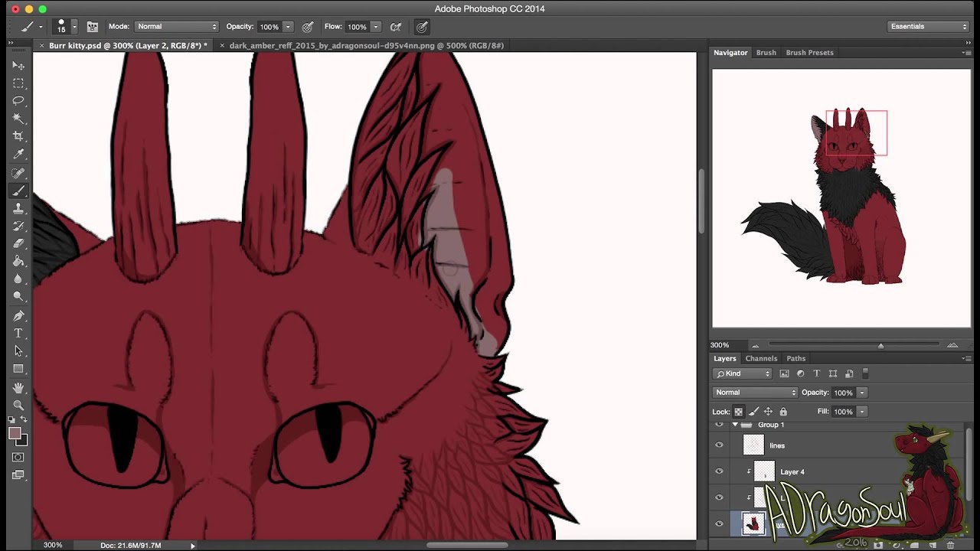Open the Brush panel toggle in options bar
Image resolution: width=980 pixels, height=551 pixels.
(93, 27)
